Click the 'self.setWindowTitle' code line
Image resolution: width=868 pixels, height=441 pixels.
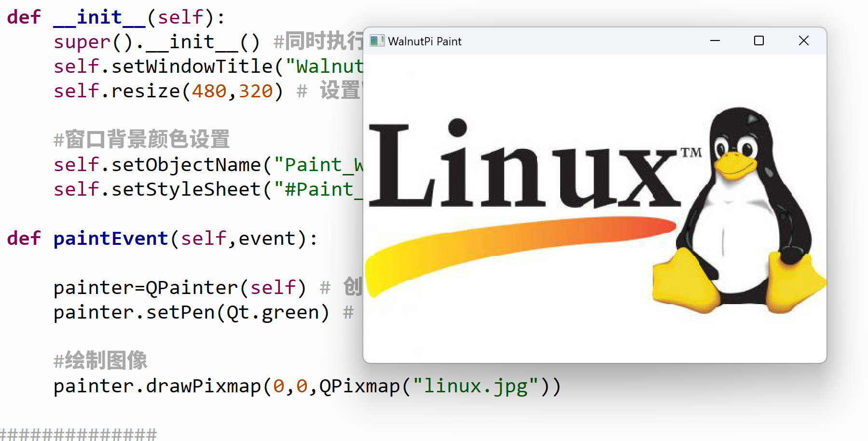pyautogui.click(x=208, y=67)
